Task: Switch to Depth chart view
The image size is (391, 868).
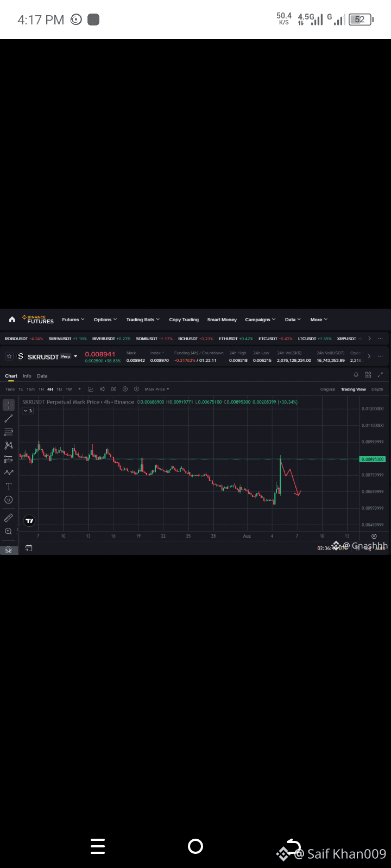Action: pyautogui.click(x=377, y=389)
